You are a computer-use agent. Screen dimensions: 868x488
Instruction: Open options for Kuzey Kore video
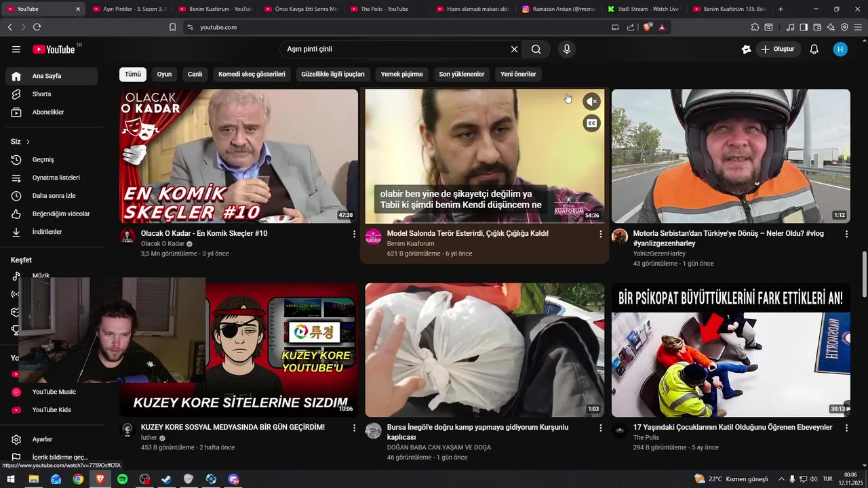(x=354, y=428)
